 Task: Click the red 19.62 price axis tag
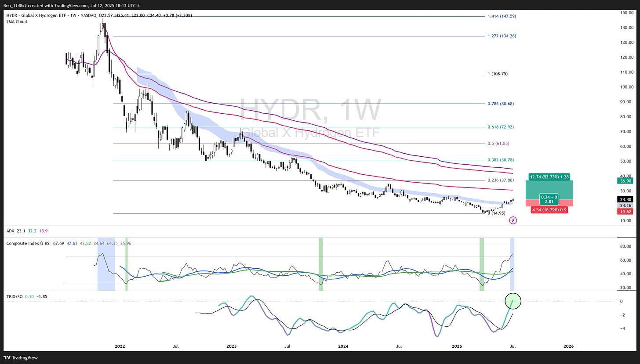[x=625, y=212]
